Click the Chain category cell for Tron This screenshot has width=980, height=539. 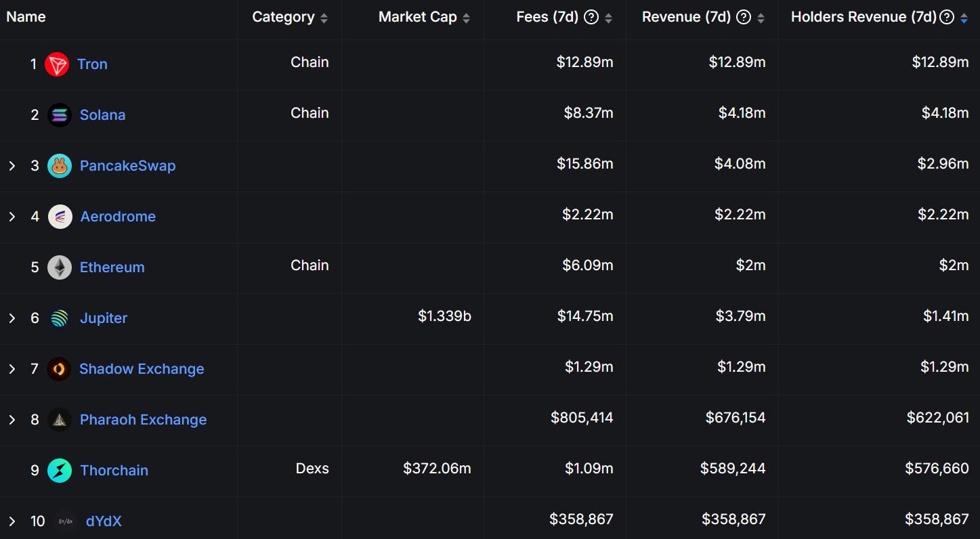click(310, 62)
